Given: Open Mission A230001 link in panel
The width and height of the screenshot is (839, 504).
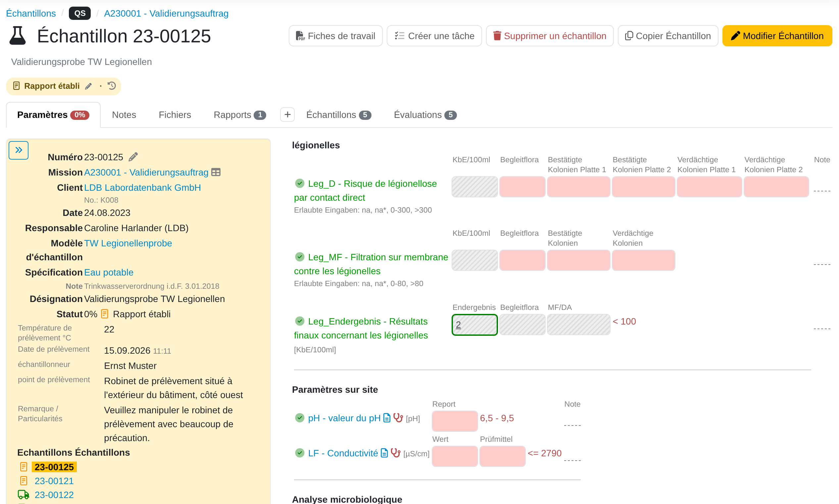Looking at the screenshot, I should 146,173.
